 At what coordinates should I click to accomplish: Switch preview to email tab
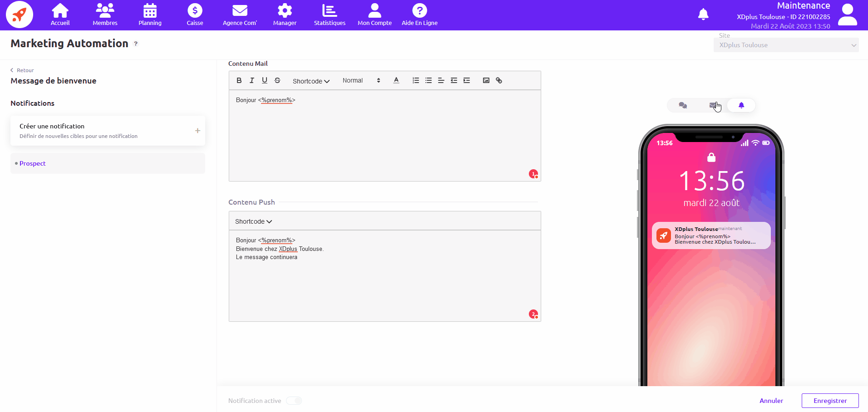[713, 105]
